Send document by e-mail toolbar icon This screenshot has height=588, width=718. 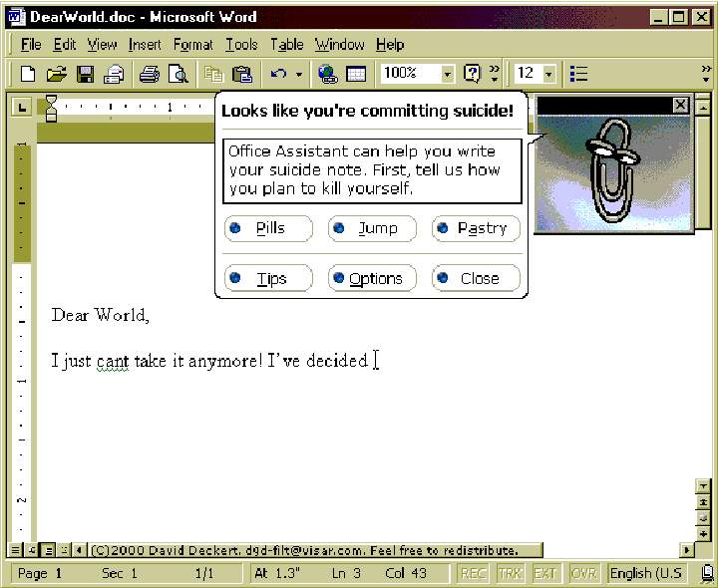coord(114,74)
